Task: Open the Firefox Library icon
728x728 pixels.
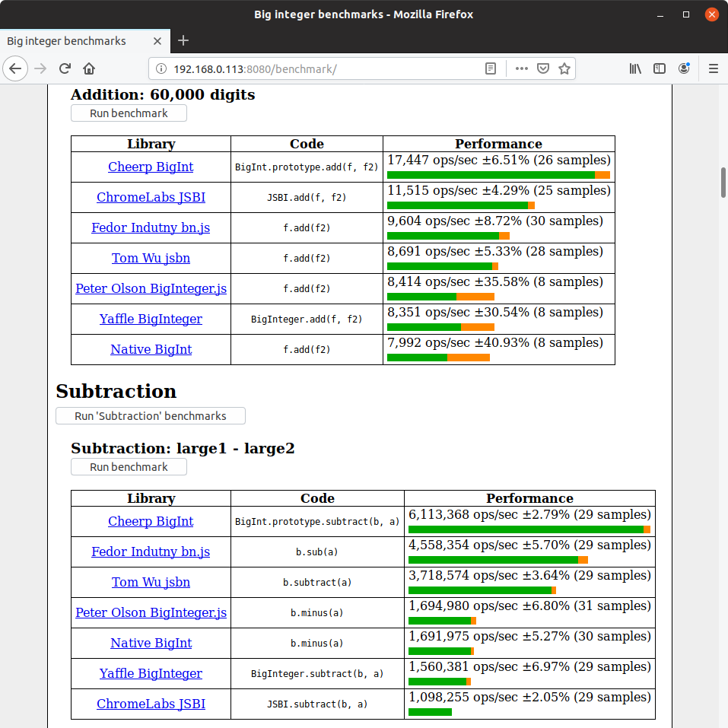Action: (635, 68)
